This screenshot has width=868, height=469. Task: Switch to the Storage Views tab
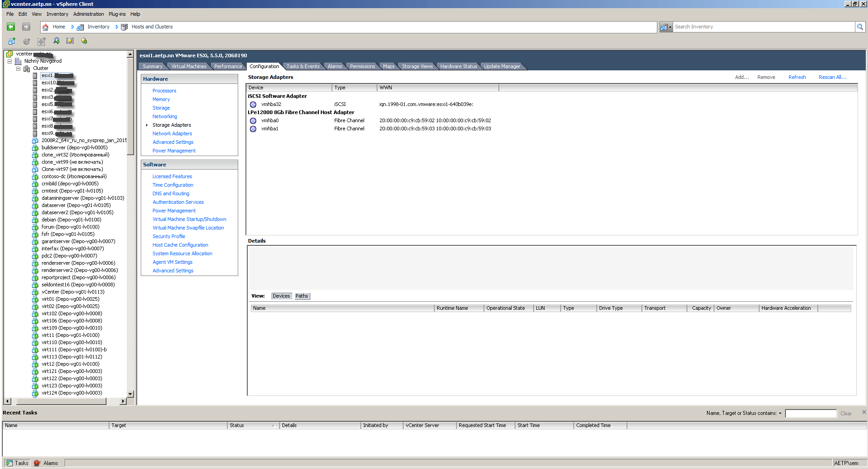click(x=417, y=66)
